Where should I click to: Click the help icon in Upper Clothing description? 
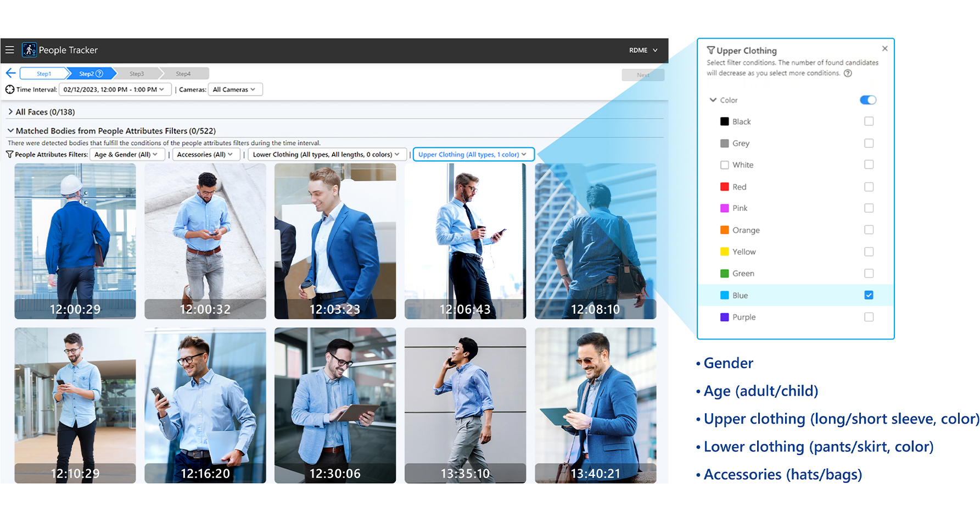click(x=848, y=74)
